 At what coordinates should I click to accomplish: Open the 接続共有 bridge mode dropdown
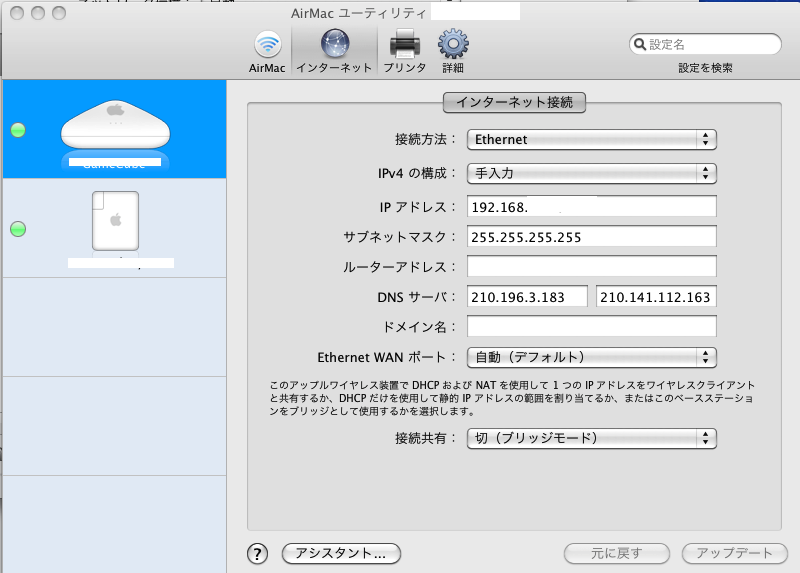point(592,438)
